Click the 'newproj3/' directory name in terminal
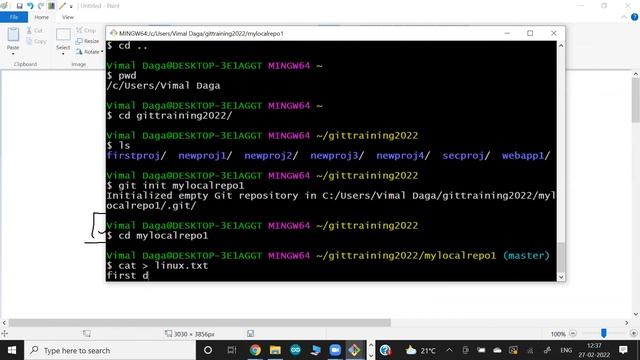Image resolution: width=640 pixels, height=360 pixels. pyautogui.click(x=337, y=156)
